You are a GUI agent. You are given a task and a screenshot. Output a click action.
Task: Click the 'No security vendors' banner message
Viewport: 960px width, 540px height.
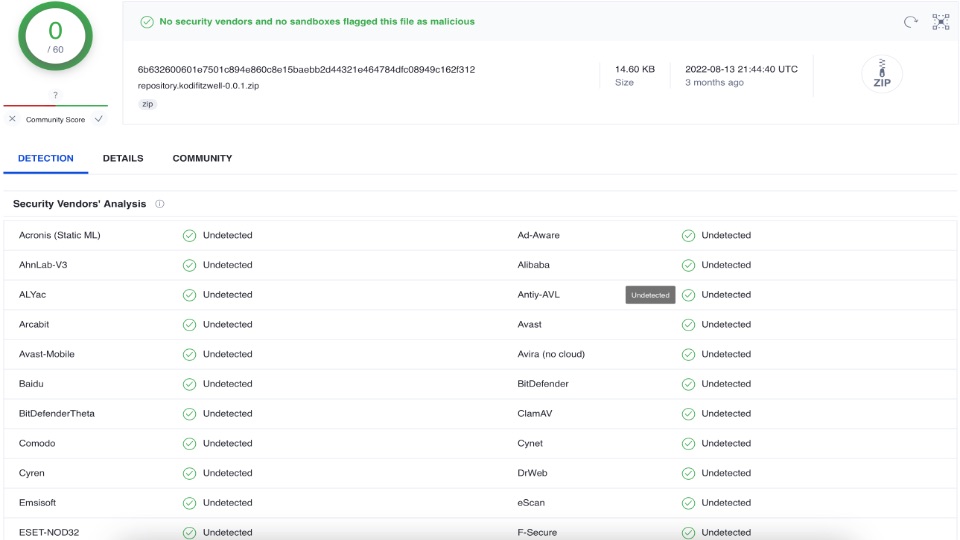point(317,21)
